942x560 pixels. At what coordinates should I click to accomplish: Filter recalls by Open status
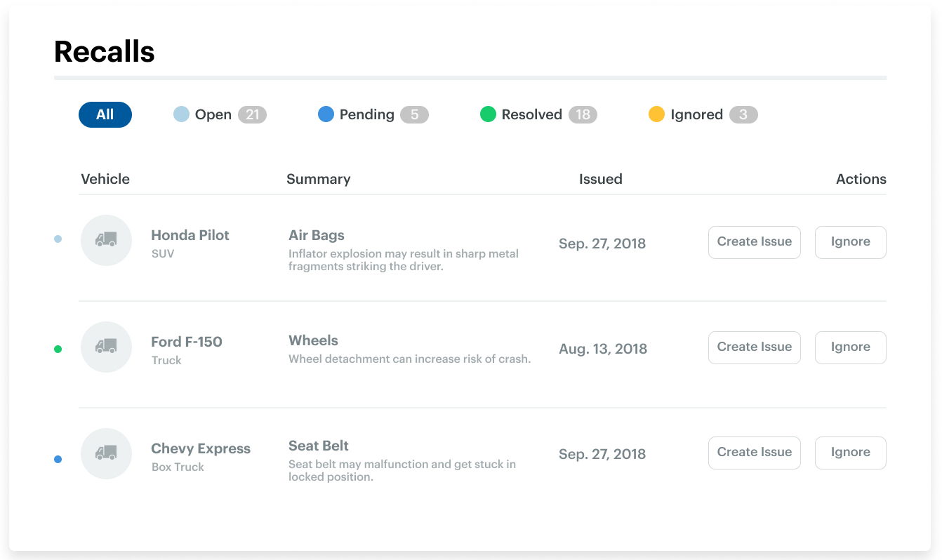[220, 114]
